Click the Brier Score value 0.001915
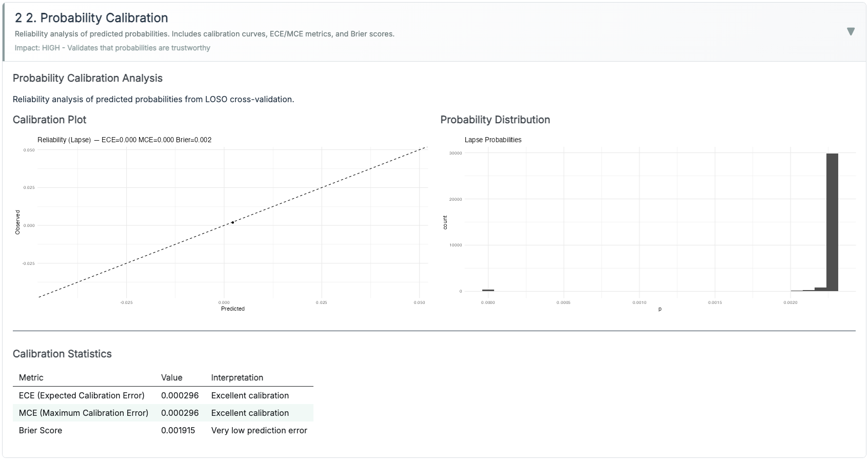The width and height of the screenshot is (868, 460). (x=178, y=430)
